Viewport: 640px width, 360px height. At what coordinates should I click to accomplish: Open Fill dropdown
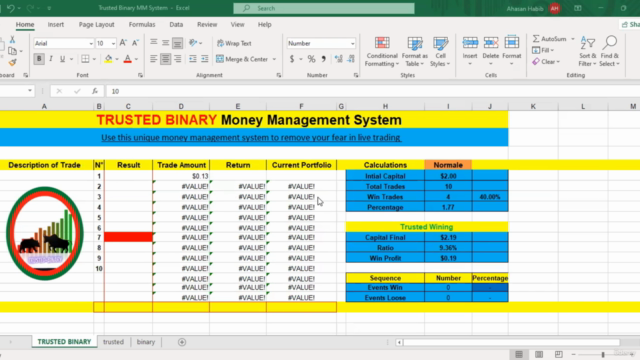point(543,50)
